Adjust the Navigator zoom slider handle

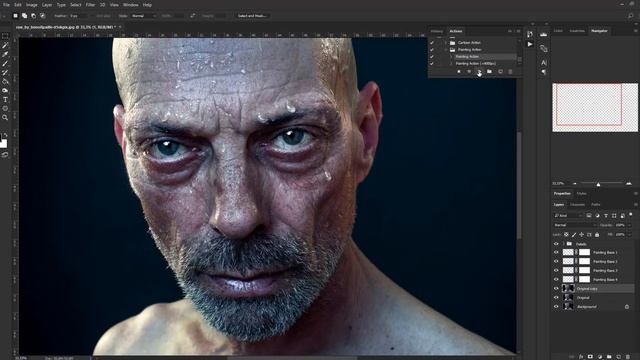pyautogui.click(x=598, y=184)
